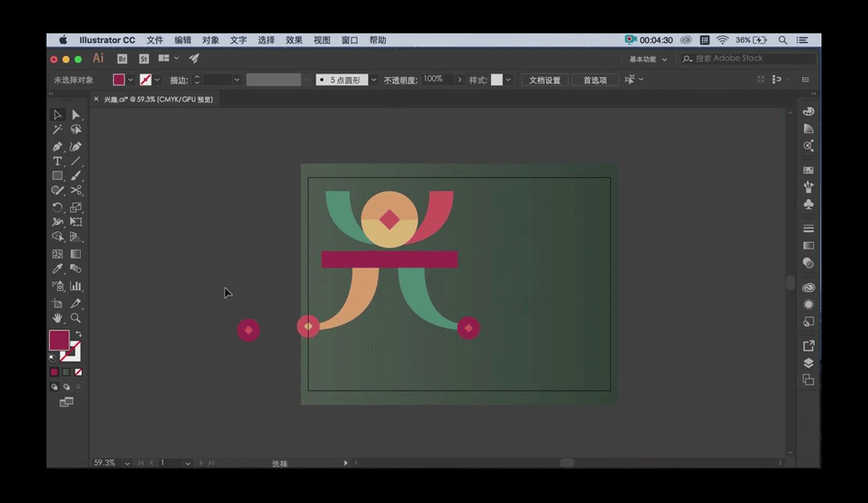Screen dimensions: 868x503
Task: Select the Scissors tool
Action: (76, 190)
